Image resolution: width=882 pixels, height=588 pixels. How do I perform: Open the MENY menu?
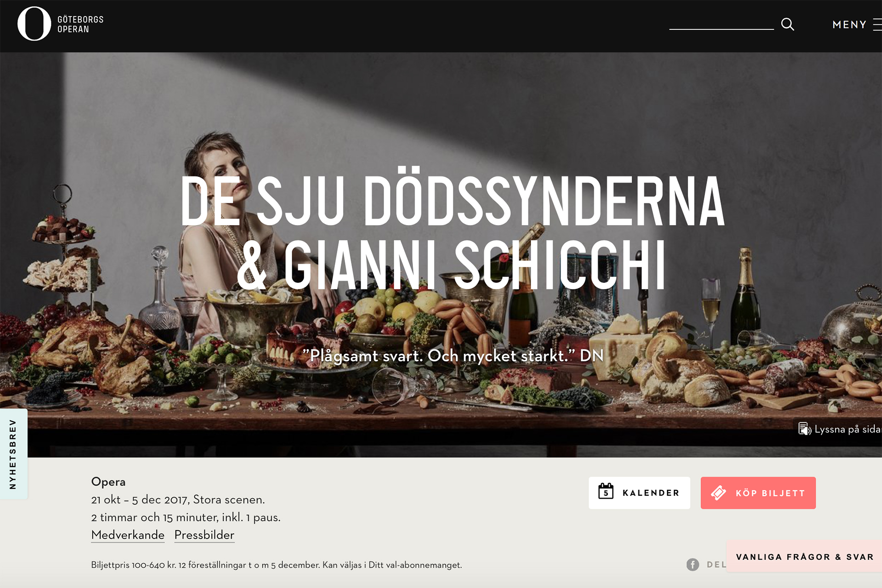(x=849, y=24)
